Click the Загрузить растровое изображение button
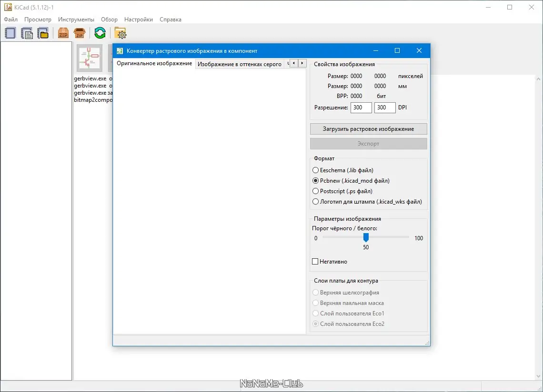Viewport: 543px width, 392px height. coord(369,129)
